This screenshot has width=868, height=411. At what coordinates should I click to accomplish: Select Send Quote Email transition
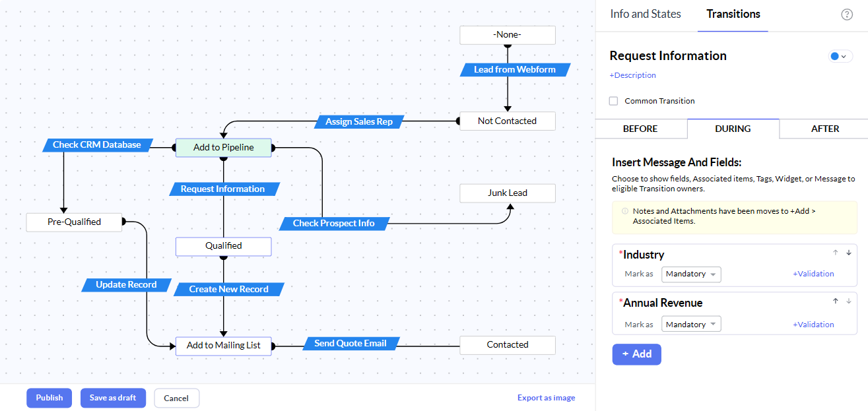[351, 344]
